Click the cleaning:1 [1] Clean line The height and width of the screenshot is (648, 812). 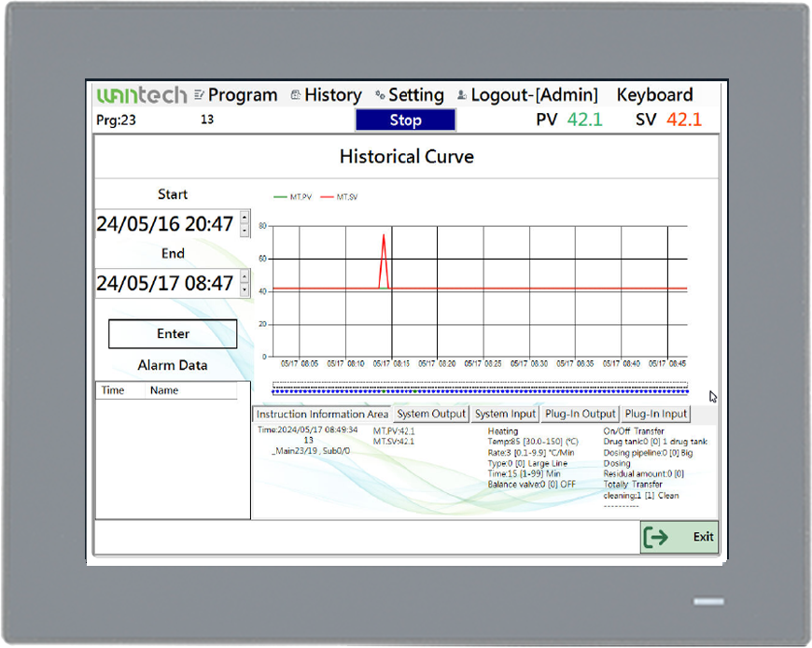pyautogui.click(x=641, y=496)
